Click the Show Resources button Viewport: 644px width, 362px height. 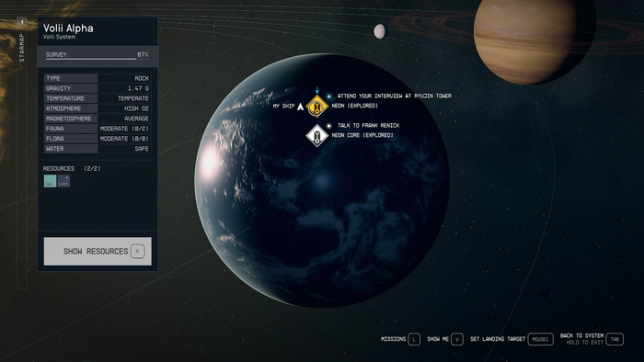[98, 252]
